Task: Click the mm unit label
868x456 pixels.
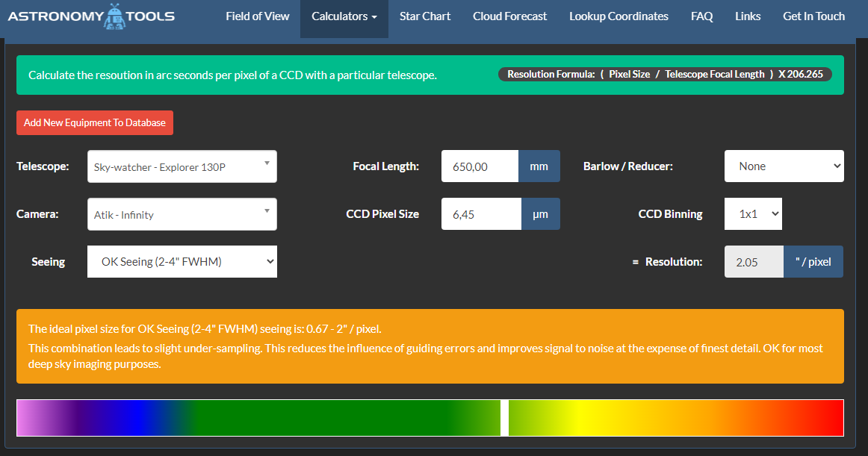Action: [x=539, y=166]
